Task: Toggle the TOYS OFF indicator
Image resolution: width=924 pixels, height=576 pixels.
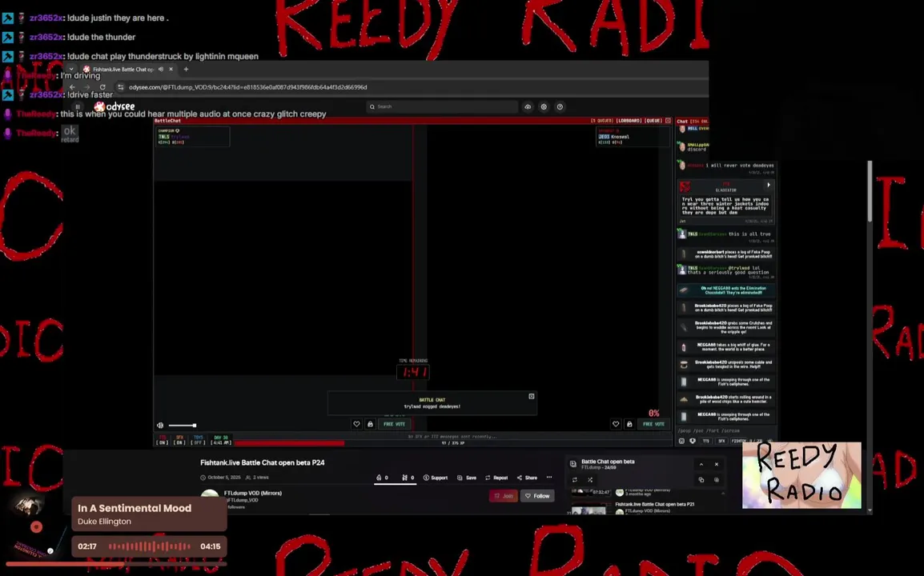Action: tap(198, 441)
